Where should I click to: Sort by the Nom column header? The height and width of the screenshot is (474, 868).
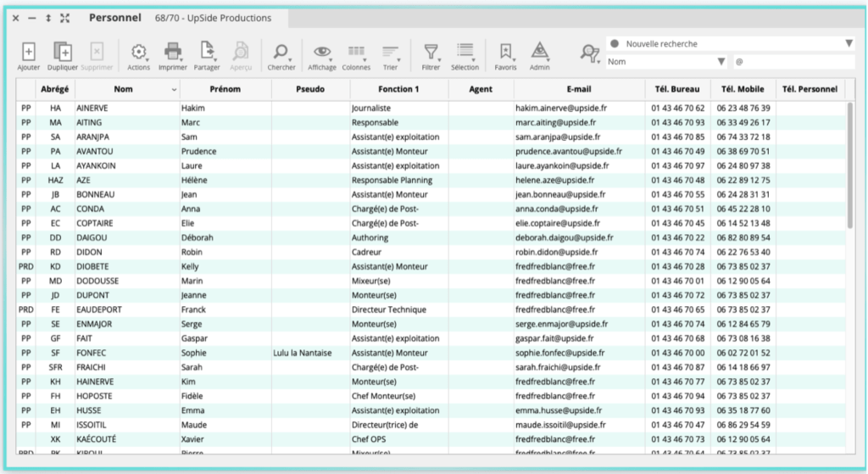[x=123, y=89]
